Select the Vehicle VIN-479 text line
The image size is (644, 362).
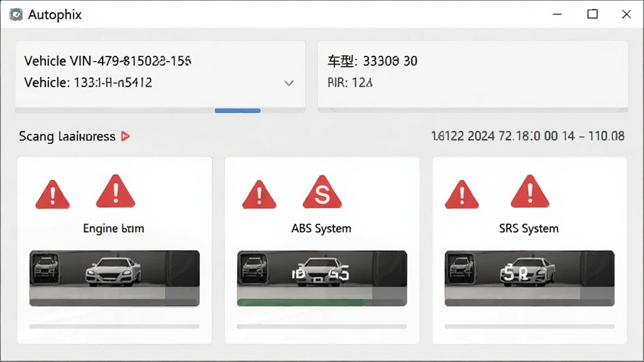[x=108, y=61]
